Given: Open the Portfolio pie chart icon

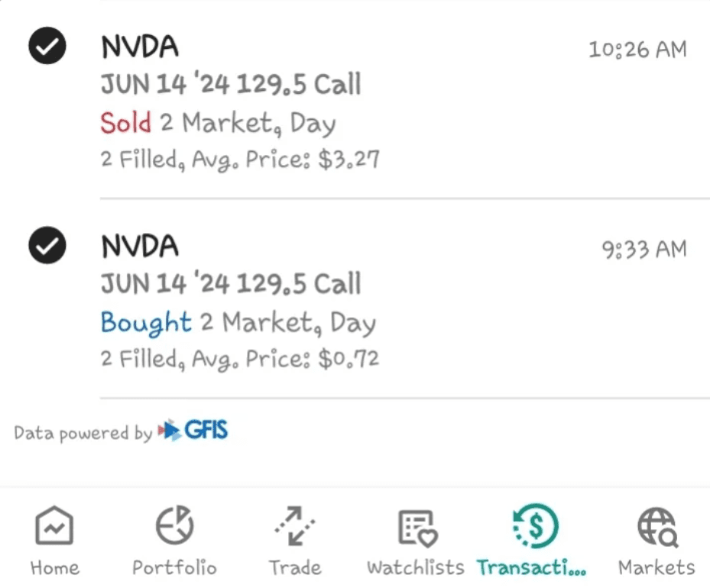Looking at the screenshot, I should pos(175,525).
